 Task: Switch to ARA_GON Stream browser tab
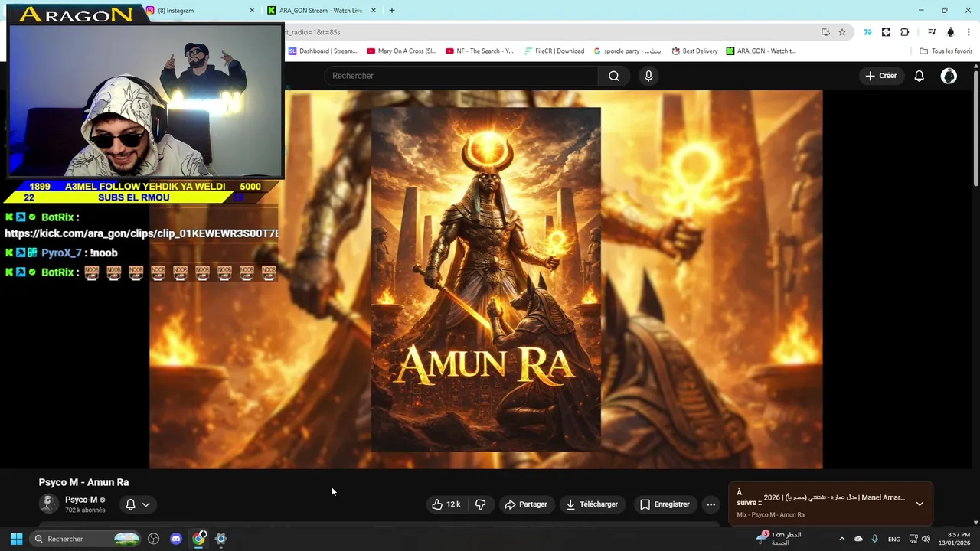[x=322, y=11]
